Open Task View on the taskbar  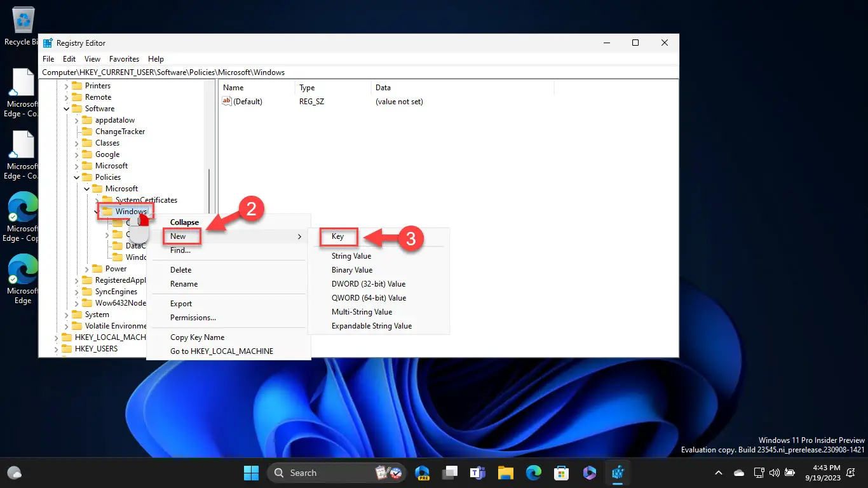tap(451, 473)
